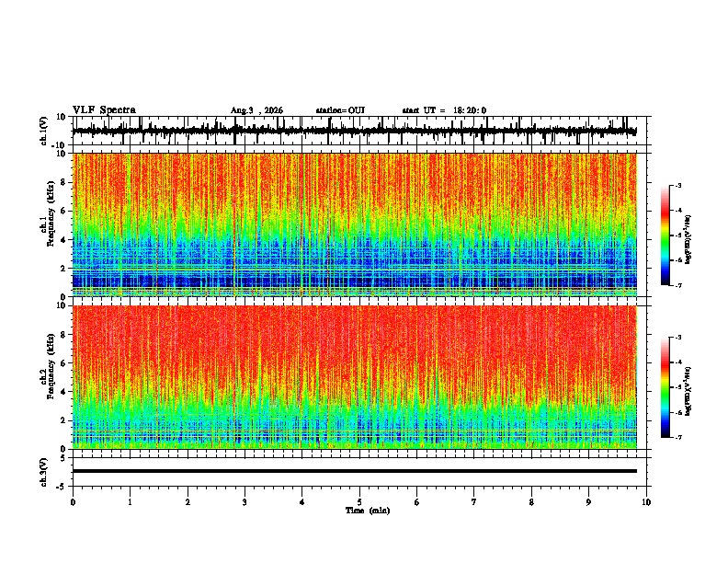
Task: Click the time axis tick label 5
Action: (x=359, y=502)
